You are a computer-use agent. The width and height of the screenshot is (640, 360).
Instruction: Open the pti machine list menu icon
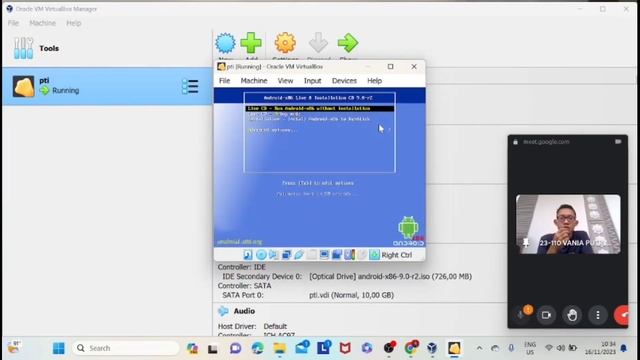(x=190, y=87)
